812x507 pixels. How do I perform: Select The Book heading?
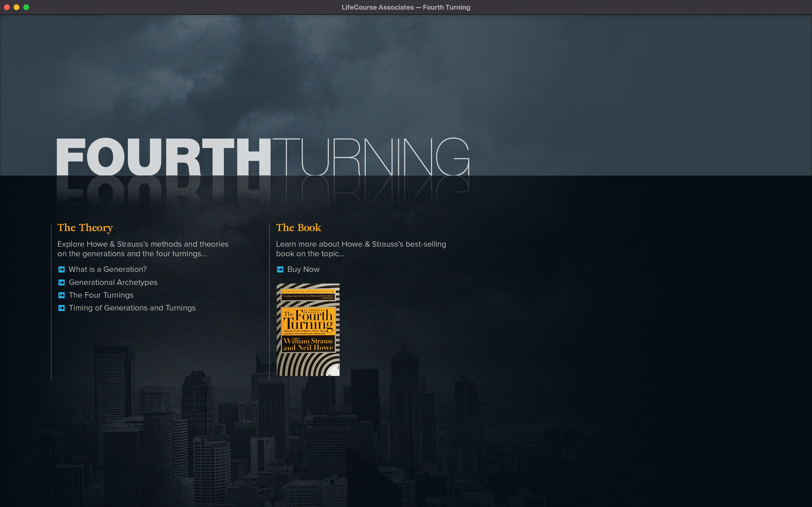point(298,228)
